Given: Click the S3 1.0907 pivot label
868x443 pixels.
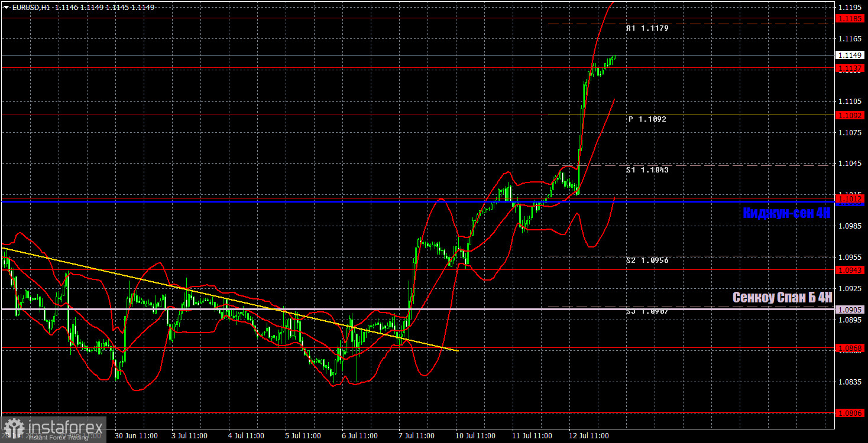Looking at the screenshot, I should coord(647,310).
